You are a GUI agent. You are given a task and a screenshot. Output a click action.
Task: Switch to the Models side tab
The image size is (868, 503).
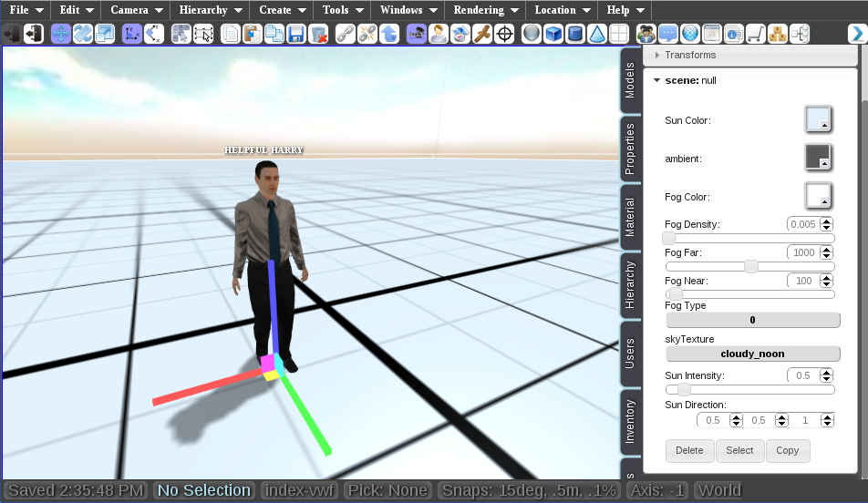coord(630,81)
